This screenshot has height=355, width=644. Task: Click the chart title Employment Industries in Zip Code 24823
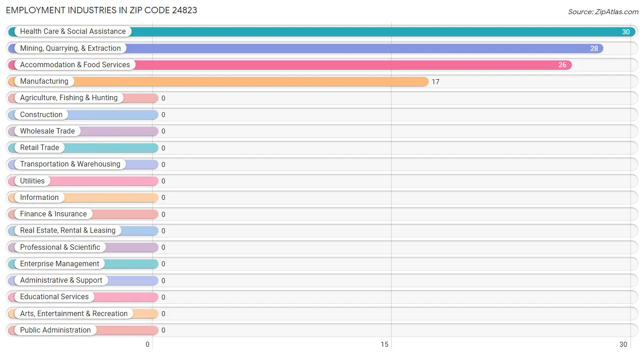tap(102, 10)
